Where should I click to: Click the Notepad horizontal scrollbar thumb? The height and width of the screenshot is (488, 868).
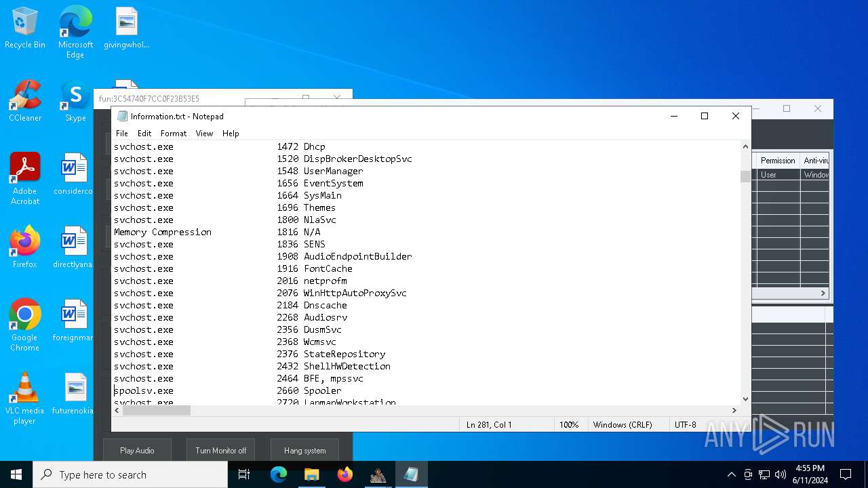pyautogui.click(x=157, y=410)
